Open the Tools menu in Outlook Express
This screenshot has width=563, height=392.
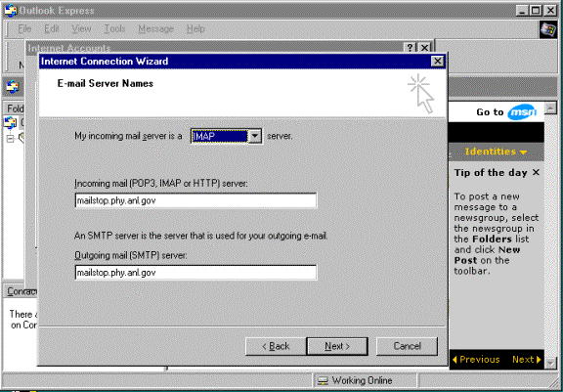114,28
